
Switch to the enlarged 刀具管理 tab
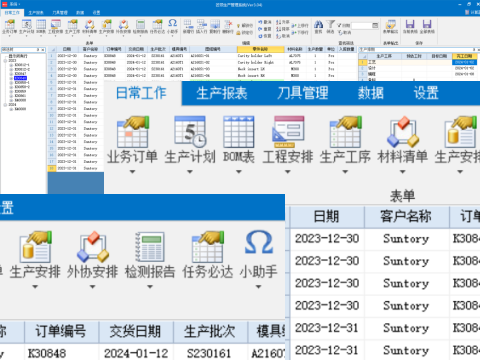303,93
